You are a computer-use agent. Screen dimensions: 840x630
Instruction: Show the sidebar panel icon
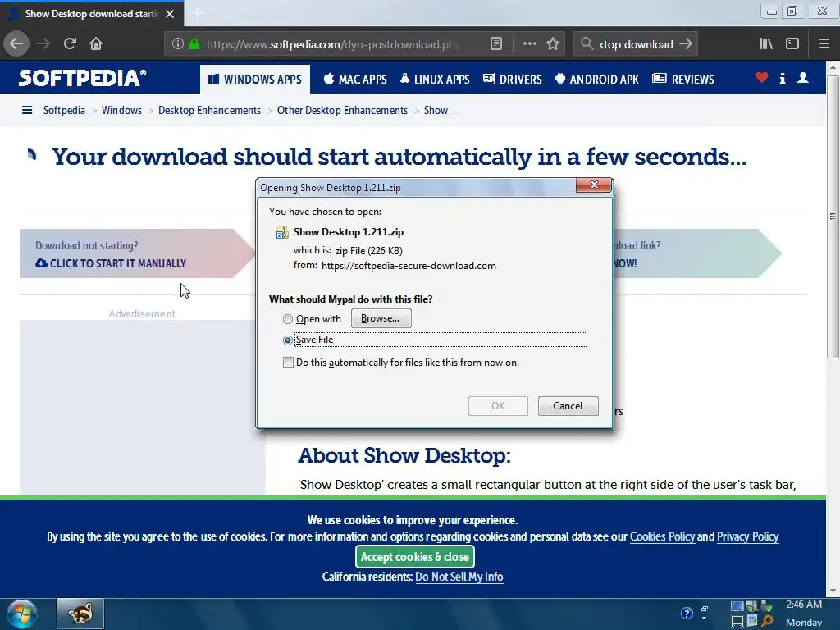(792, 44)
